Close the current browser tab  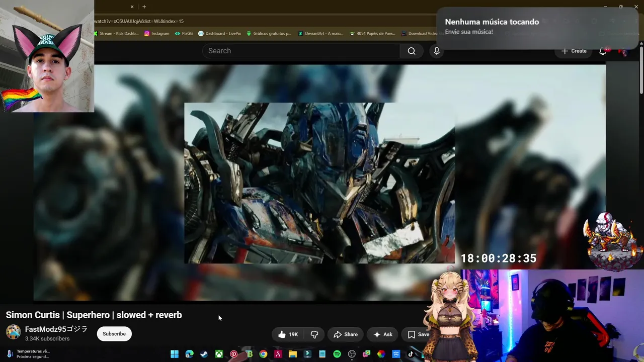click(132, 7)
